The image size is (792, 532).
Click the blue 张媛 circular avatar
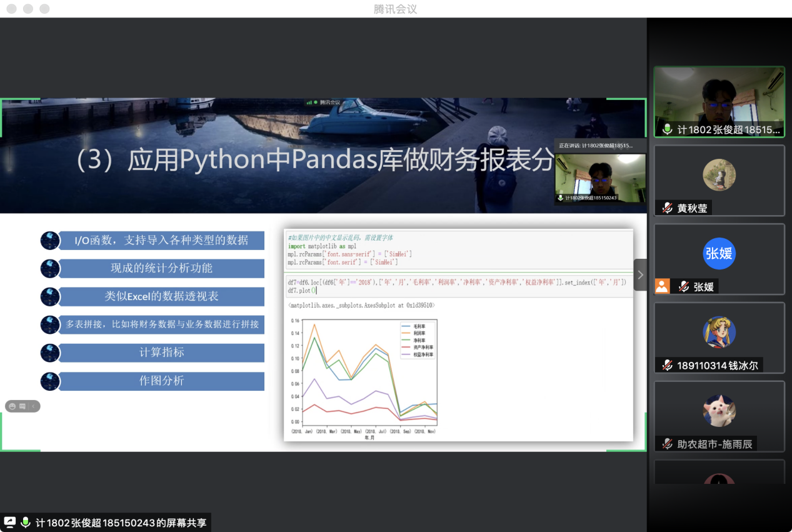pos(719,253)
